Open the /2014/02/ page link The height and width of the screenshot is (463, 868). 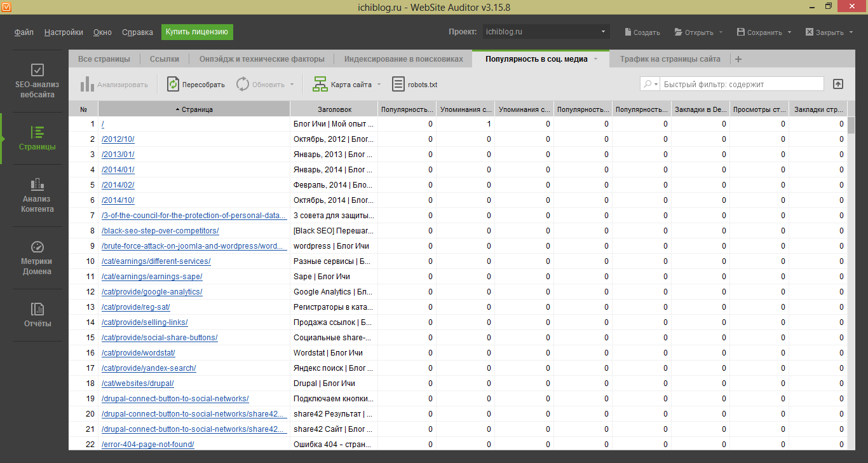tap(118, 185)
